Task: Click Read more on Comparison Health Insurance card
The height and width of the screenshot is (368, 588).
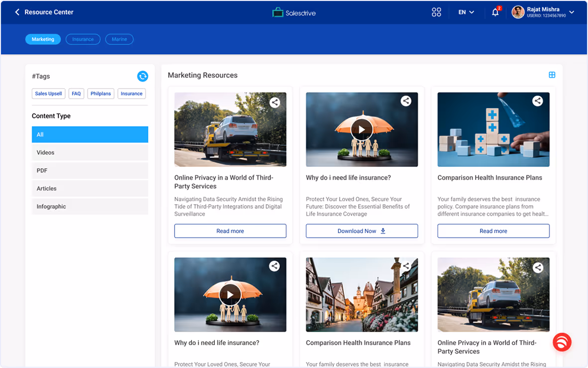Action: 493,231
